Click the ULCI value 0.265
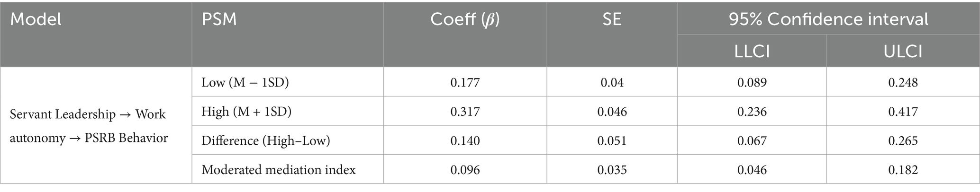980x192 pixels. [903, 140]
